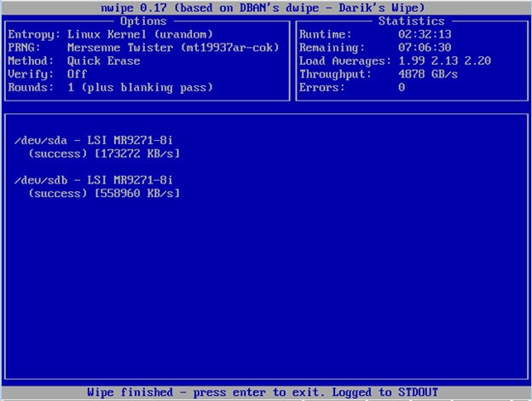Image resolution: width=532 pixels, height=401 pixels.
Task: Click the Verify value Off
Action: pos(77,74)
